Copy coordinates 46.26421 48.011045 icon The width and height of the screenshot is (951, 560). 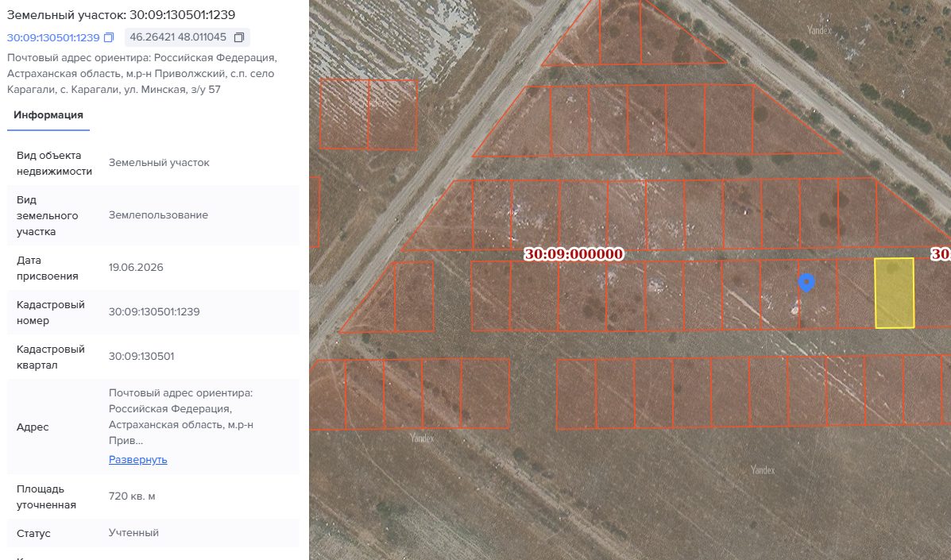(239, 37)
